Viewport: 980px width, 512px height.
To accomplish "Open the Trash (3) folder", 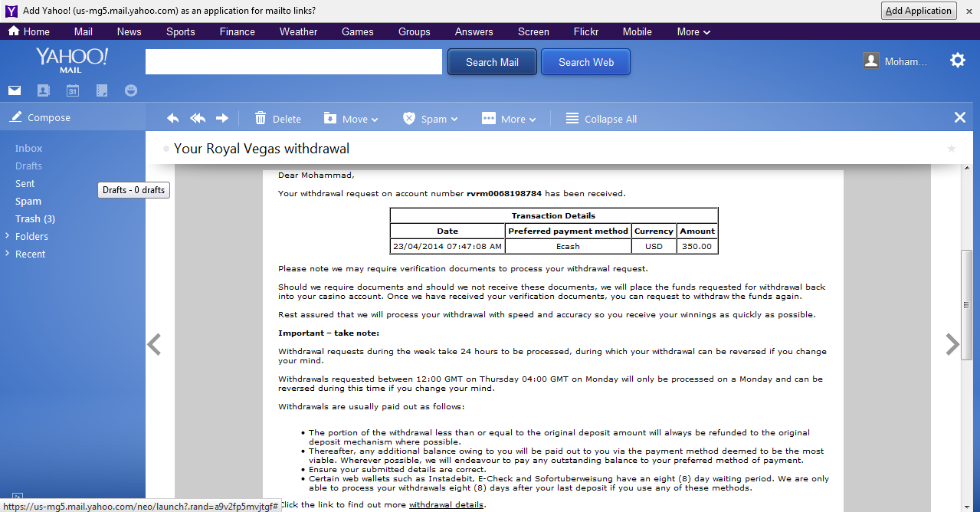I will 35,218.
